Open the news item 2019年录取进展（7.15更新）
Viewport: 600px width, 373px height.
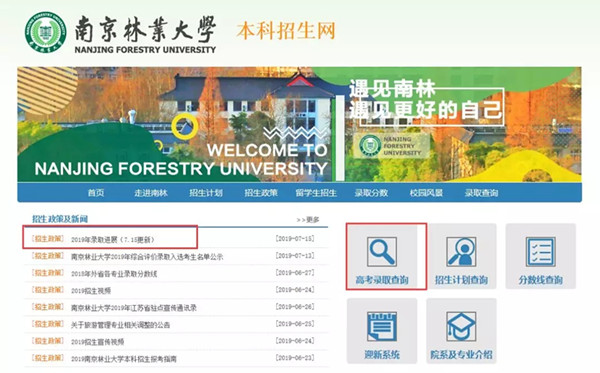click(x=113, y=240)
